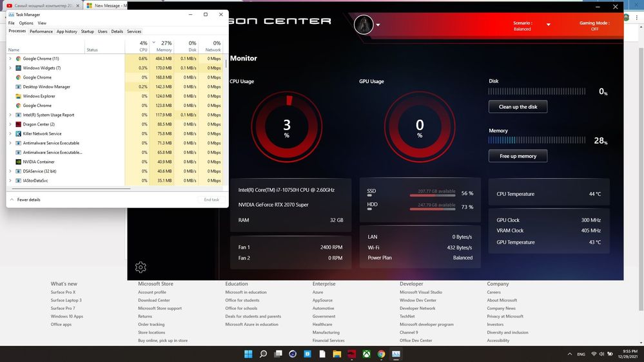Open the File menu in Task Manager
Image resolution: width=644 pixels, height=362 pixels.
point(12,23)
